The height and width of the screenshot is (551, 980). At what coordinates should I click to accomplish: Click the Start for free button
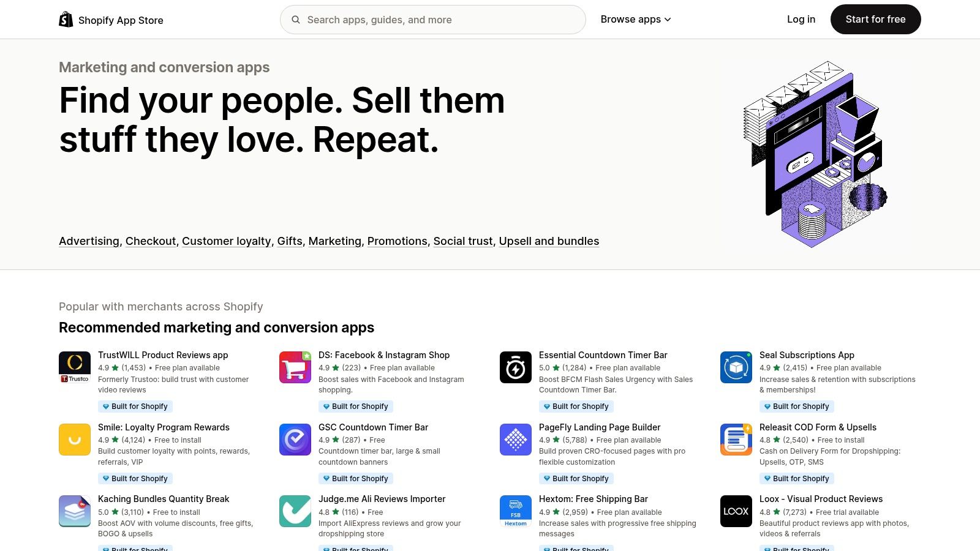click(x=875, y=19)
